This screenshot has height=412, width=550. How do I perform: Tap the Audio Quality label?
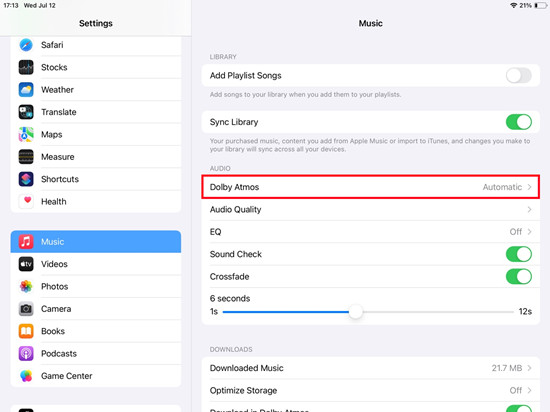[x=235, y=210]
